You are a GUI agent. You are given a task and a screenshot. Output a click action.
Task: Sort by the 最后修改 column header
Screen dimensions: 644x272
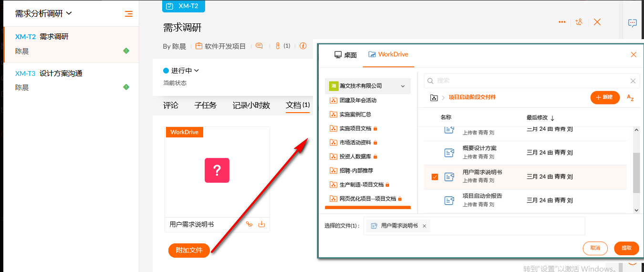541,118
